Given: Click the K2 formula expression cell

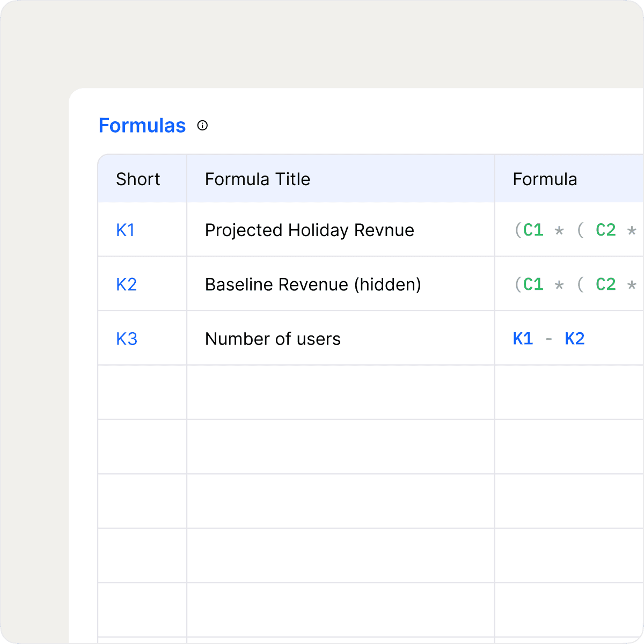Looking at the screenshot, I should tap(569, 284).
